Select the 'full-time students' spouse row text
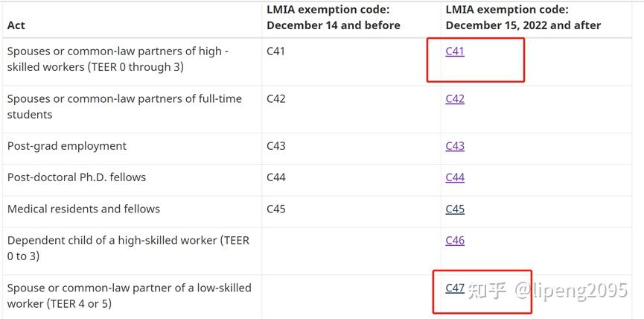The height and width of the screenshot is (319, 644). (x=124, y=107)
